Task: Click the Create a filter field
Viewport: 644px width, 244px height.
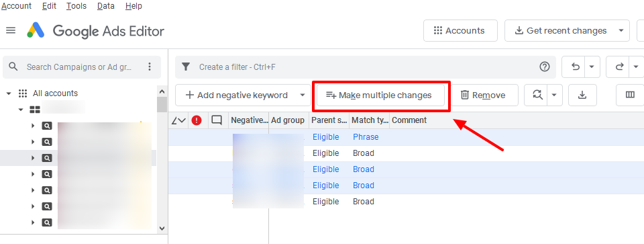Action: (x=366, y=67)
